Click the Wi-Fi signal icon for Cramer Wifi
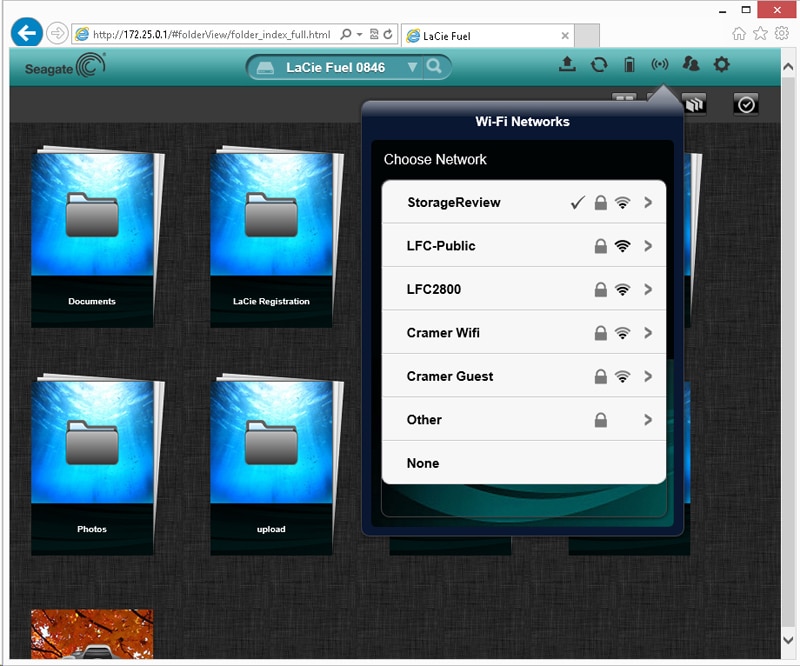The image size is (800, 666). click(622, 333)
